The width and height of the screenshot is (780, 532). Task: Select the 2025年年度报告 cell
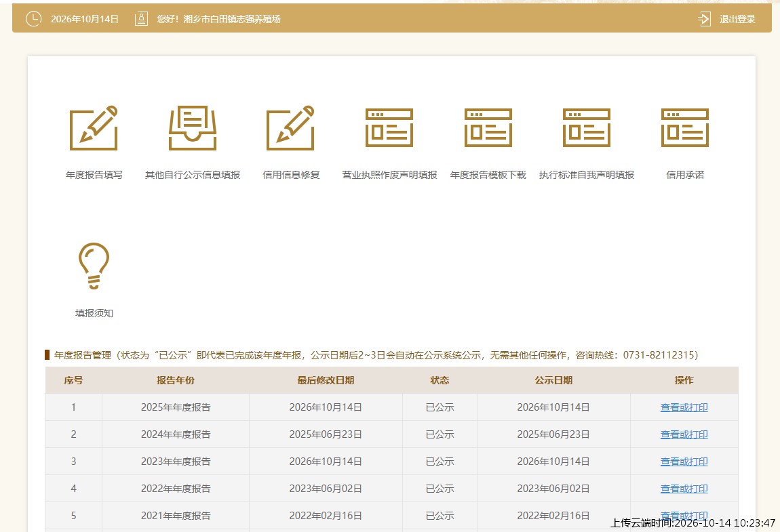pyautogui.click(x=176, y=407)
